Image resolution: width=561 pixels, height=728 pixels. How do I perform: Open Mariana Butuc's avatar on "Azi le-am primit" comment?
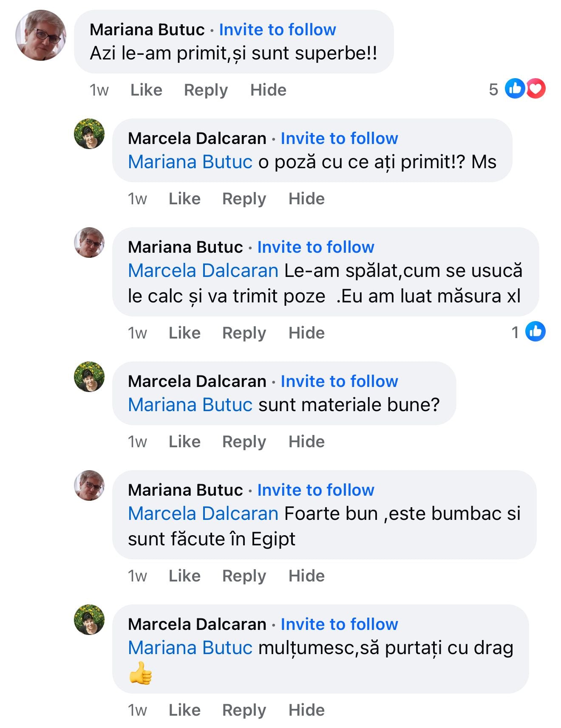tap(41, 35)
